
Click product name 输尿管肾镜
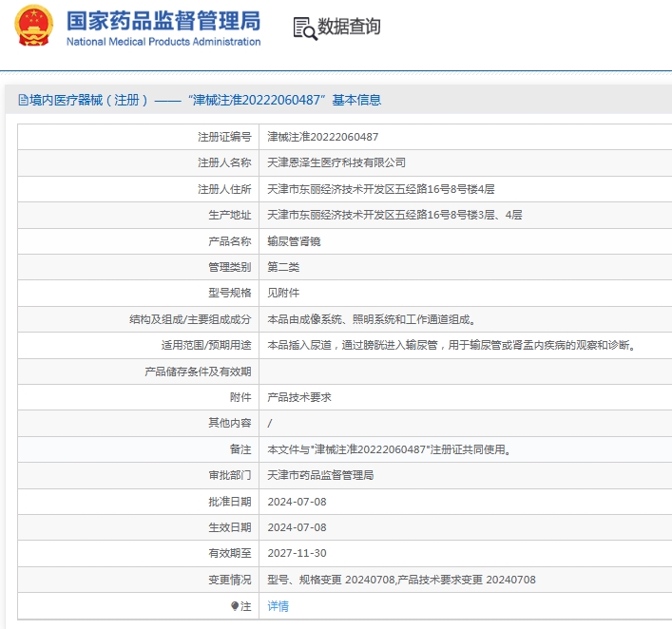click(x=294, y=241)
